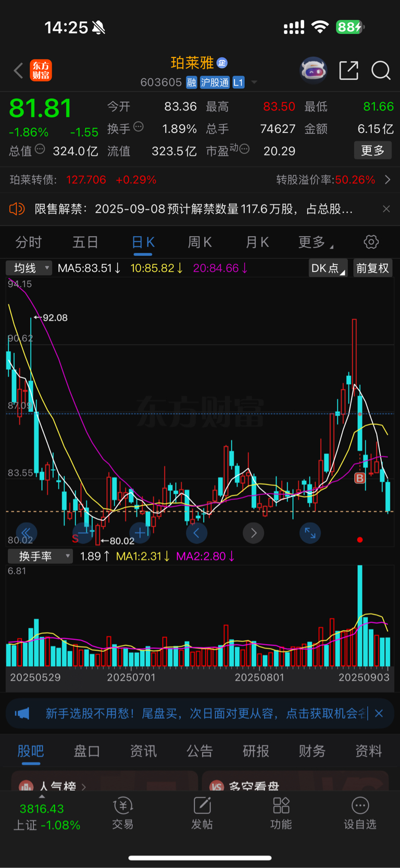The image size is (400, 868).
Task: Open 更多 quote details button
Action: [373, 151]
